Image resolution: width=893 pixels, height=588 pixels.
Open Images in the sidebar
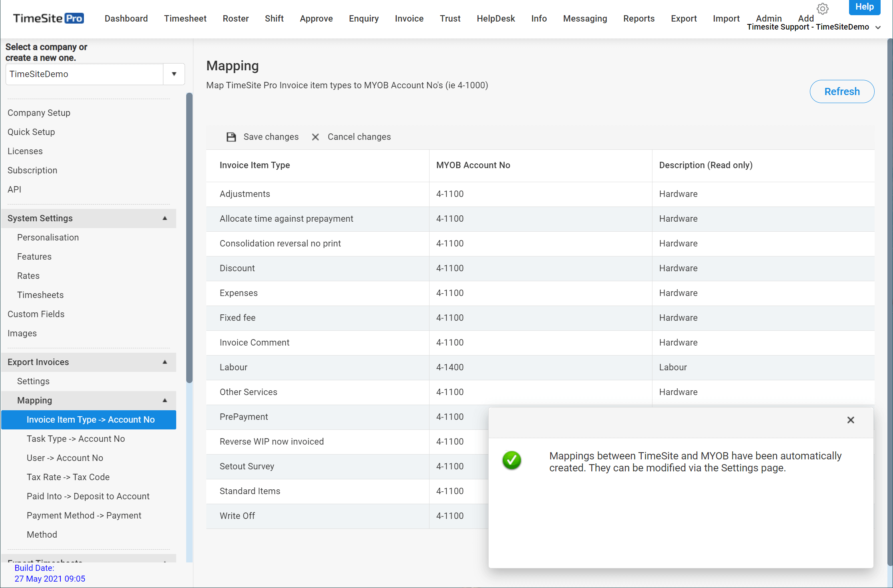(x=22, y=333)
